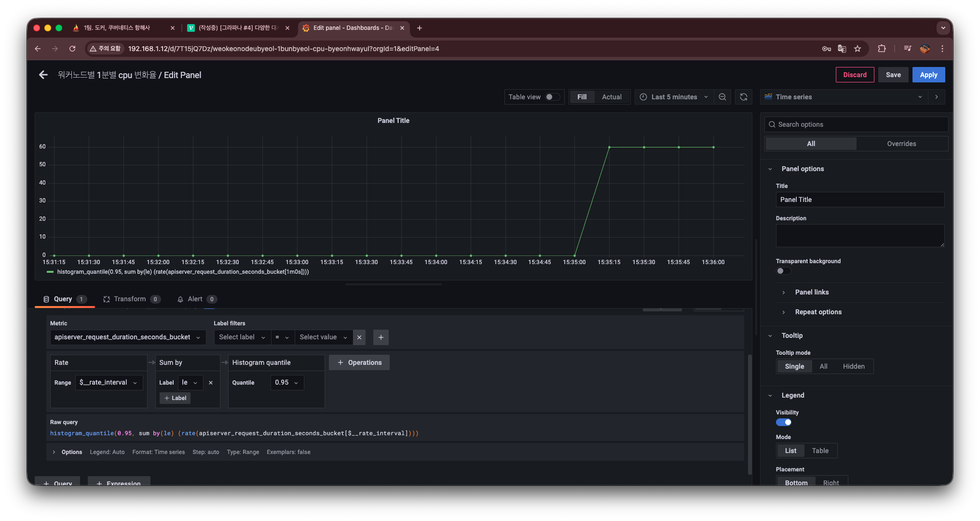This screenshot has width=980, height=521.
Task: Switch to the Transform tab
Action: click(x=130, y=299)
